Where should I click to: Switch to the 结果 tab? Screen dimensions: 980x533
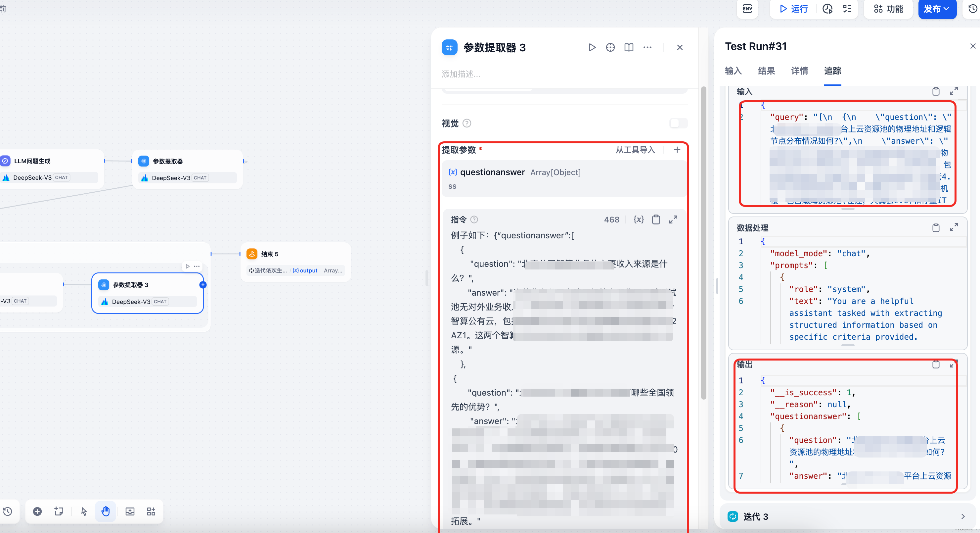point(766,71)
